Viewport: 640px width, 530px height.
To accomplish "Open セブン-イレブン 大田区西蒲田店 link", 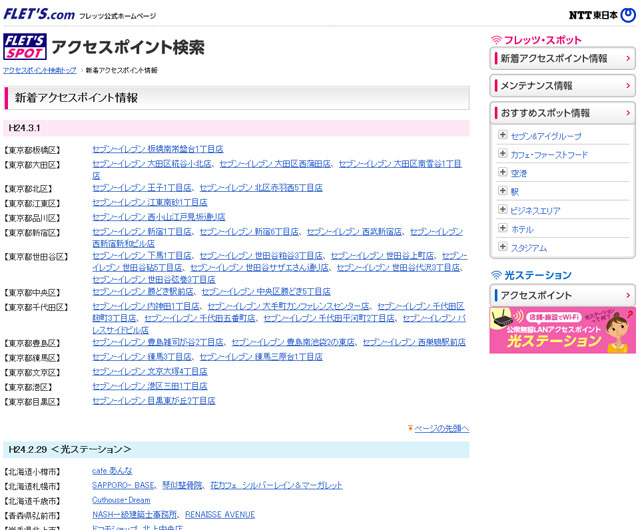I will click(275, 164).
